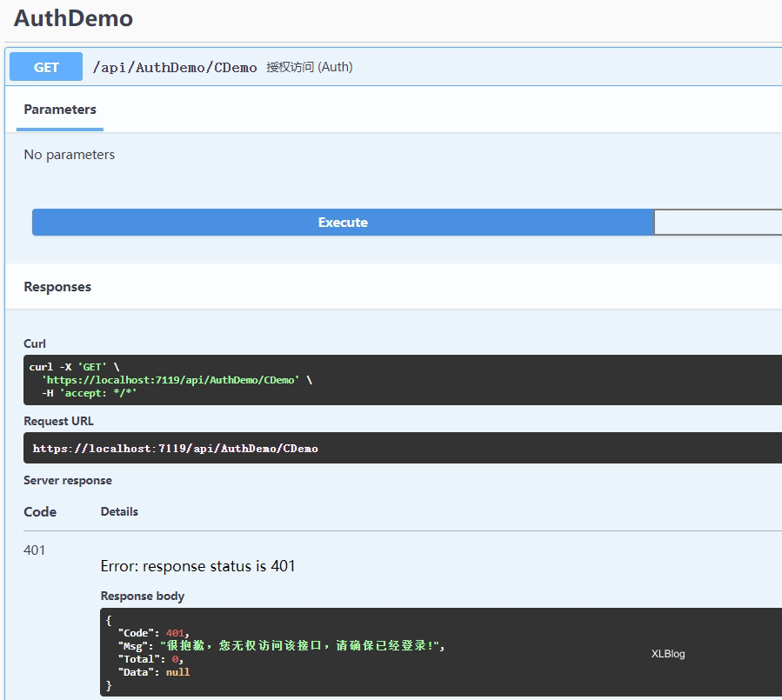
Task: Click the Msg value in response body
Action: point(301,646)
